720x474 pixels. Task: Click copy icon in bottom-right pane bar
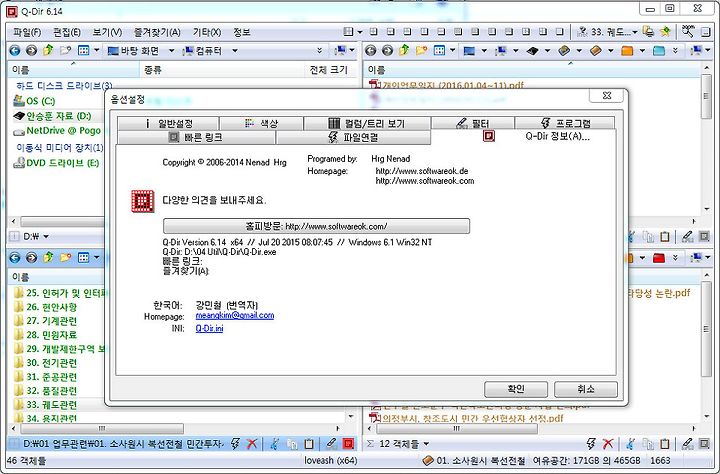648,444
